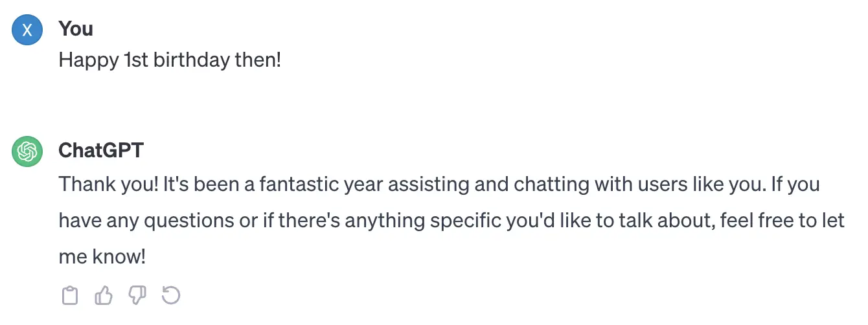Copy the ChatGPT response to clipboard
The width and height of the screenshot is (868, 325).
[70, 296]
